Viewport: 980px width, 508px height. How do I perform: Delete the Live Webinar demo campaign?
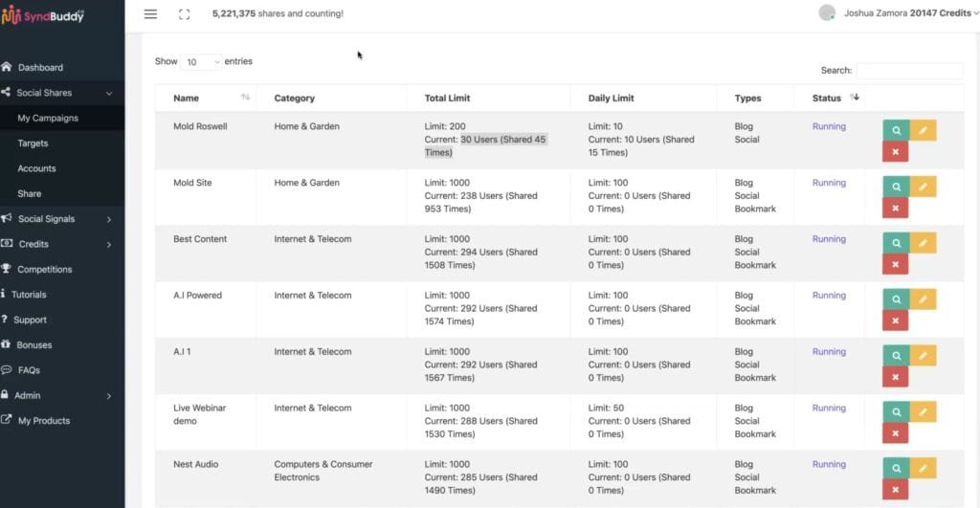click(x=895, y=433)
